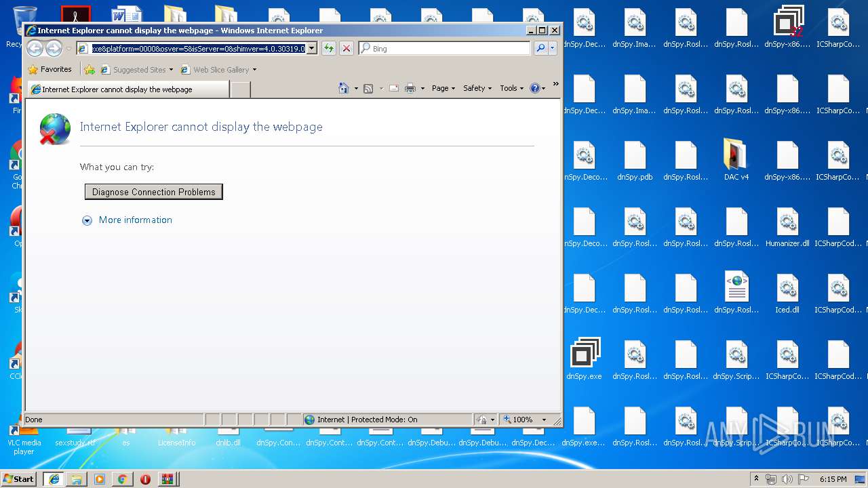
Task: Expand the Suggested Sites dropdown
Action: coord(171,69)
